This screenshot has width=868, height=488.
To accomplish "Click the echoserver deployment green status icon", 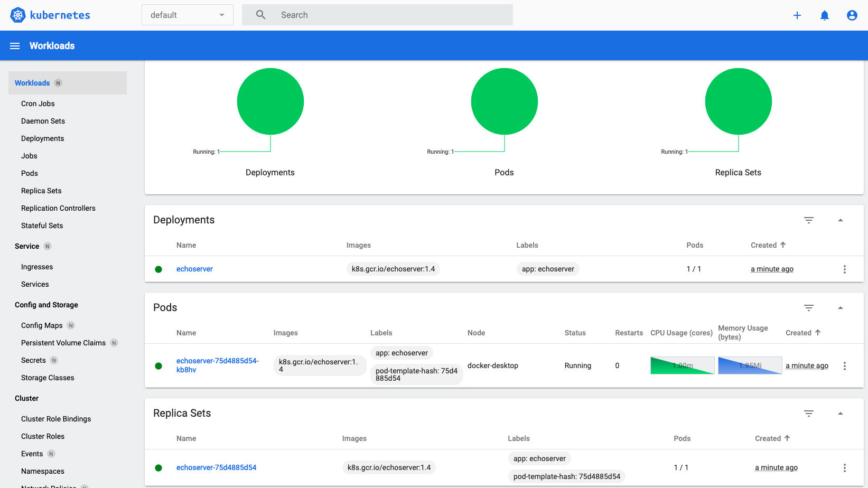I will pos(158,269).
